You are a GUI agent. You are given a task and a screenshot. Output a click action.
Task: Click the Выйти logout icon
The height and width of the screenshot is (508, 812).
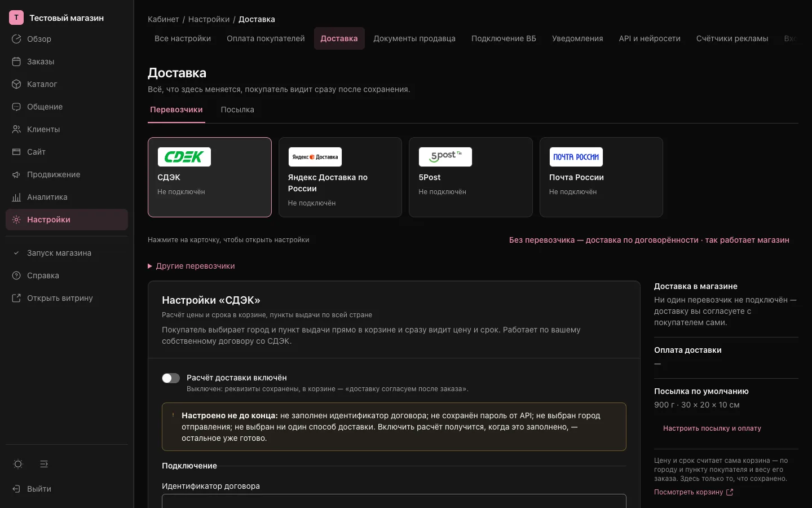pos(16,489)
